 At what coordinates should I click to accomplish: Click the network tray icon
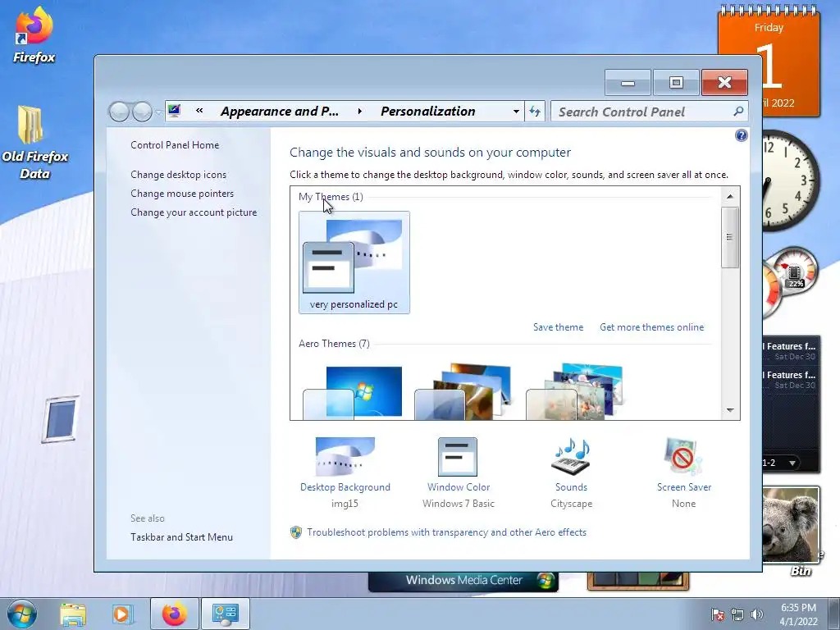click(x=737, y=614)
